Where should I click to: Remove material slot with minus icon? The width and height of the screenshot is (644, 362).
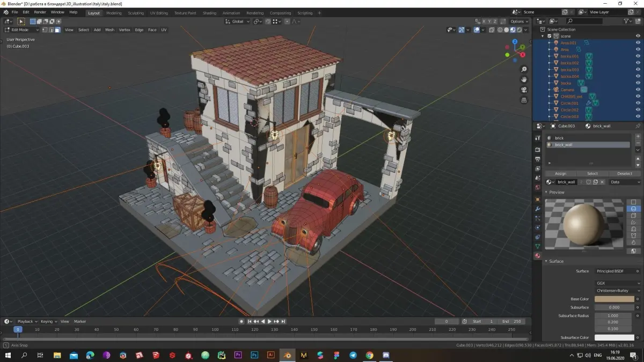[638, 143]
